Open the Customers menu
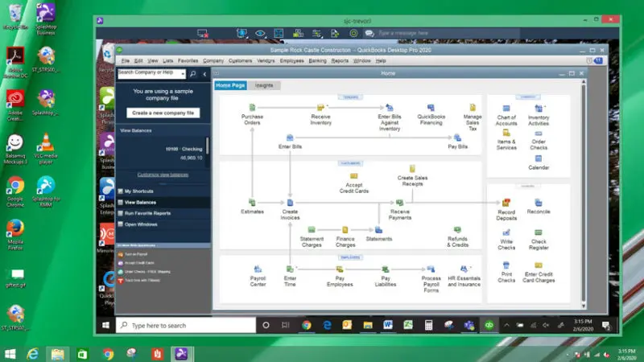This screenshot has height=362, width=644. (x=240, y=61)
